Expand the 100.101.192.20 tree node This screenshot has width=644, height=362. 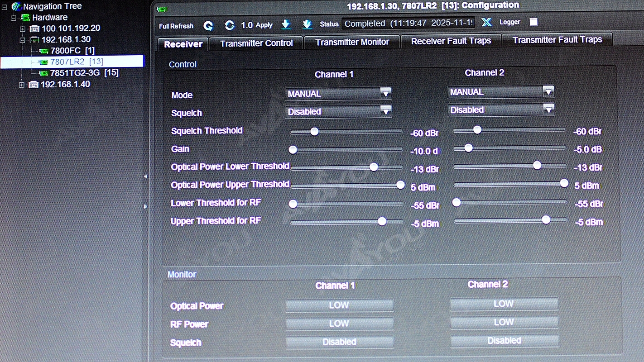tap(23, 29)
